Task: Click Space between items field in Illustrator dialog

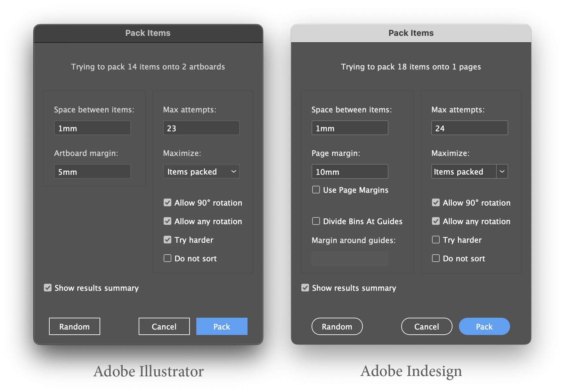Action: coord(93,128)
